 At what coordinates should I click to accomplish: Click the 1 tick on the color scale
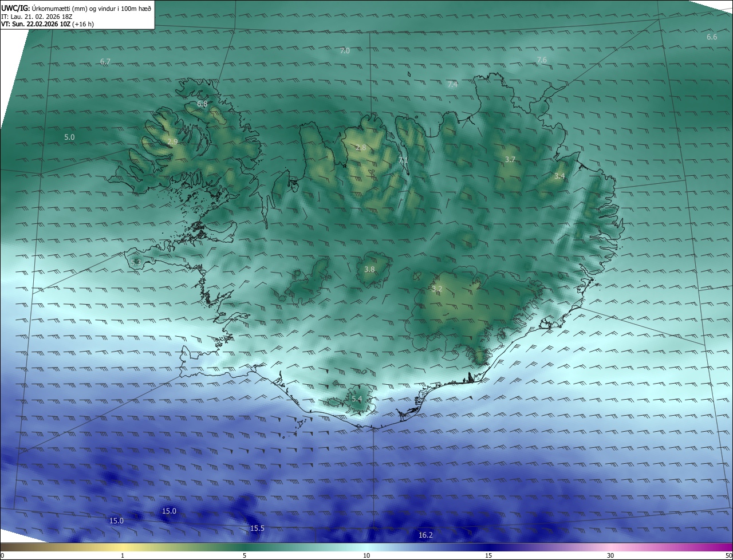click(123, 555)
